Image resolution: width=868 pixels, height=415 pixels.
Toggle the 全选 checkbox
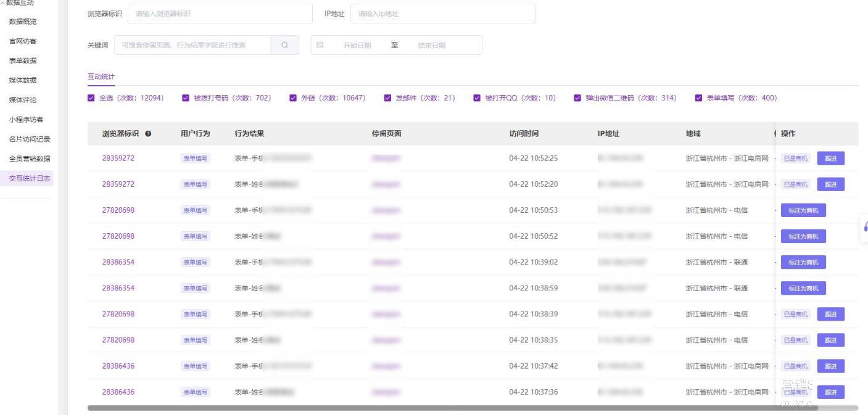pos(91,98)
